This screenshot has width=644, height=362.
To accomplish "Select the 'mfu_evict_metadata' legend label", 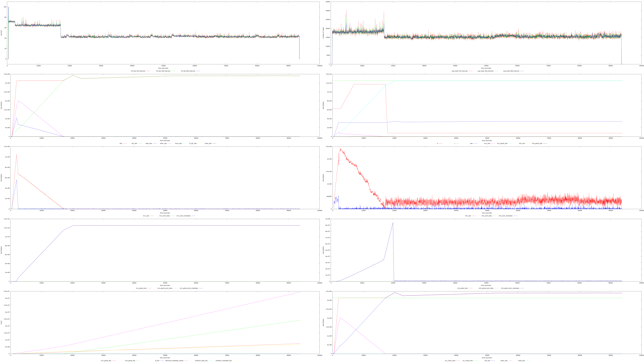I will tap(505, 216).
